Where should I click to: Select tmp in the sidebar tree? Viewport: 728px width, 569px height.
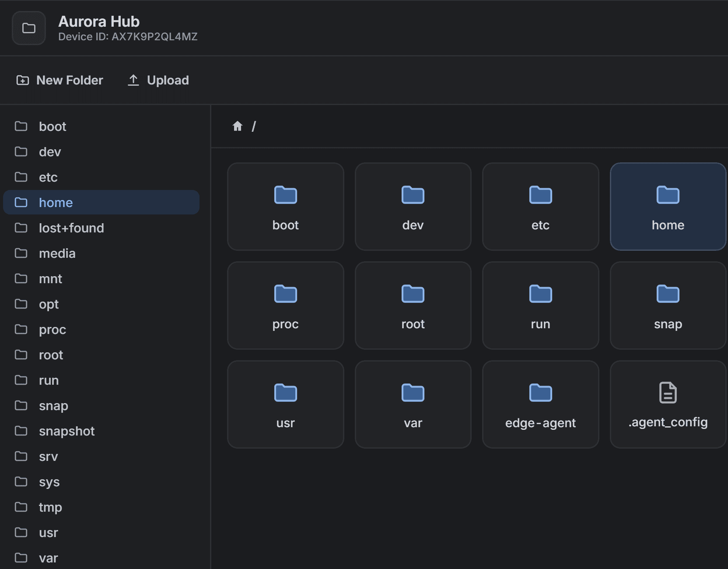pos(101,507)
